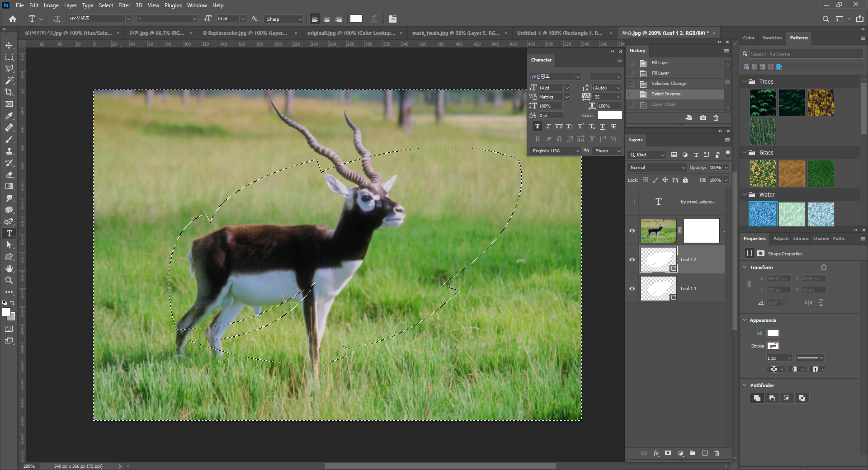The height and width of the screenshot is (470, 868).
Task: Click the Home icon in options bar
Action: click(13, 19)
